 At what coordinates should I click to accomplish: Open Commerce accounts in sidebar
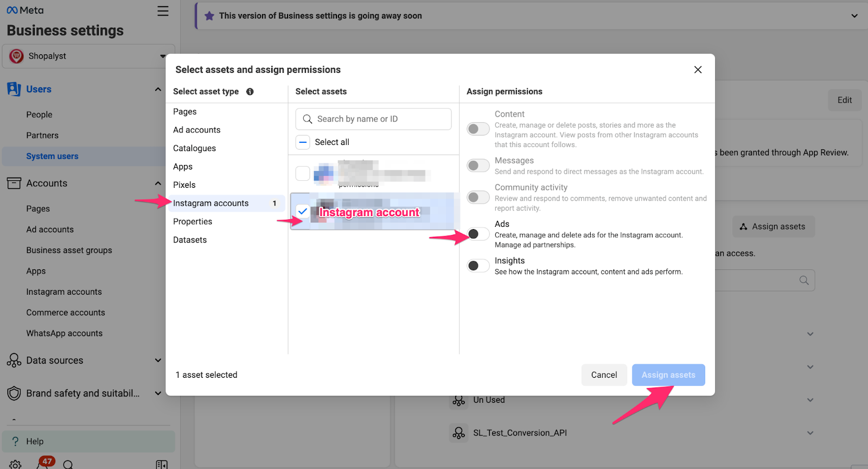(x=66, y=313)
